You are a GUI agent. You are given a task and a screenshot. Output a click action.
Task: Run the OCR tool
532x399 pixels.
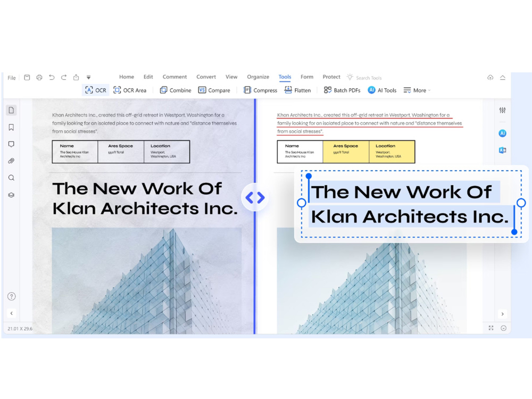click(96, 90)
